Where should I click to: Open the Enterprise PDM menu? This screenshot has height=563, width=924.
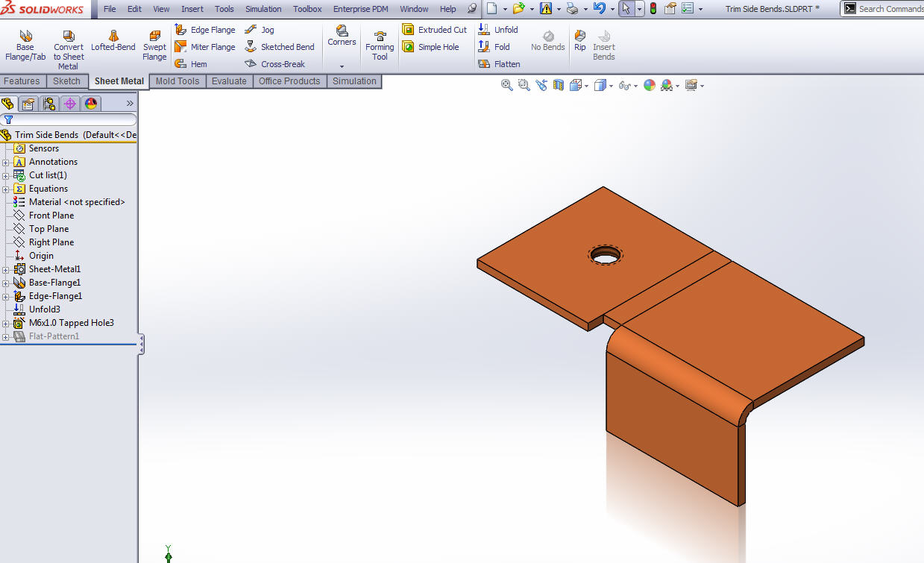click(361, 9)
